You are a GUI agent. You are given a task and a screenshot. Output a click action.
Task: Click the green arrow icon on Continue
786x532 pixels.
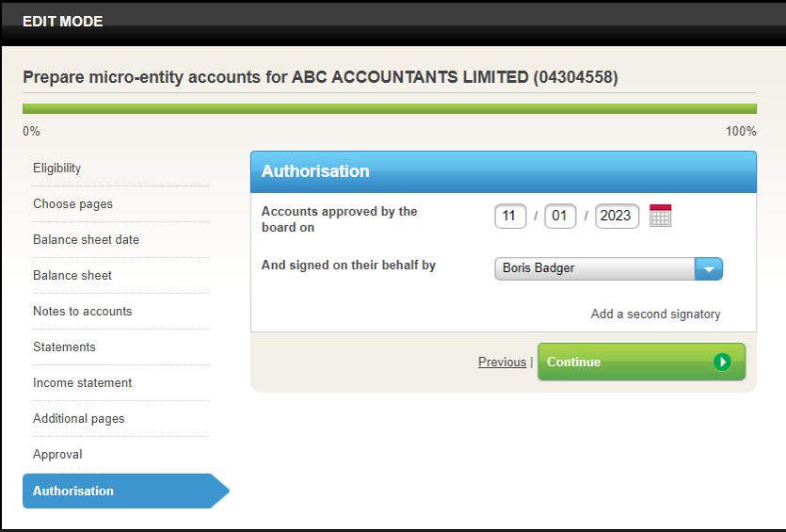[722, 362]
